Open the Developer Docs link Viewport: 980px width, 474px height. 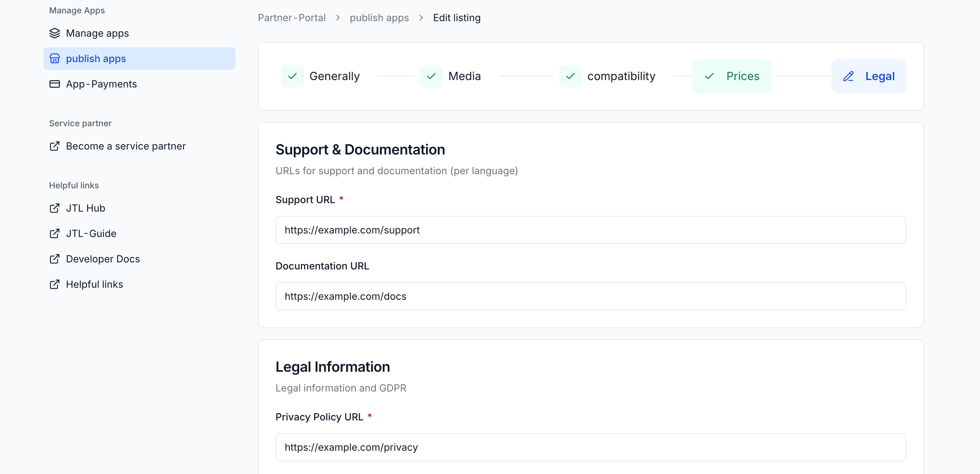point(139,259)
